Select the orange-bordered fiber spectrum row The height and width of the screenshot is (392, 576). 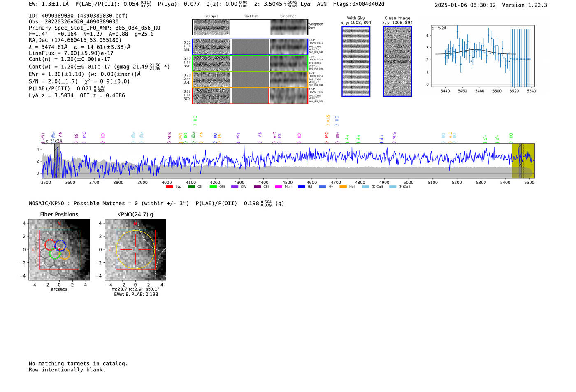coord(250,79)
